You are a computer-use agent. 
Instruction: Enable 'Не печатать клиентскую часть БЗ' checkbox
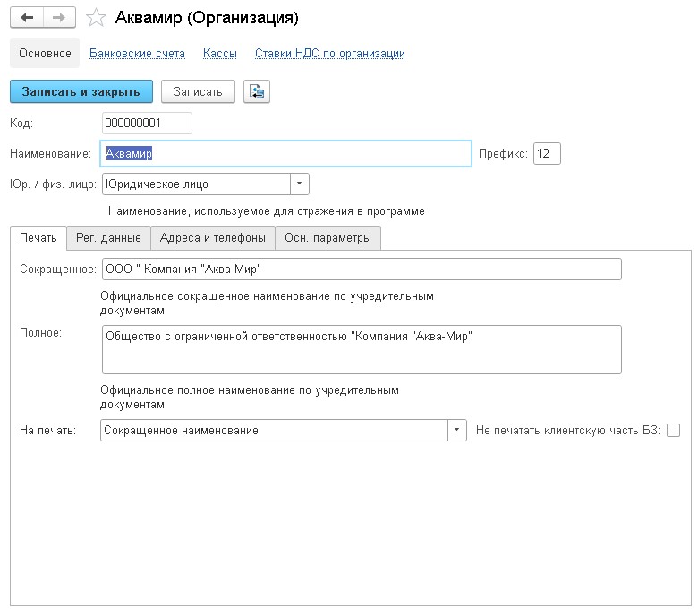click(673, 431)
